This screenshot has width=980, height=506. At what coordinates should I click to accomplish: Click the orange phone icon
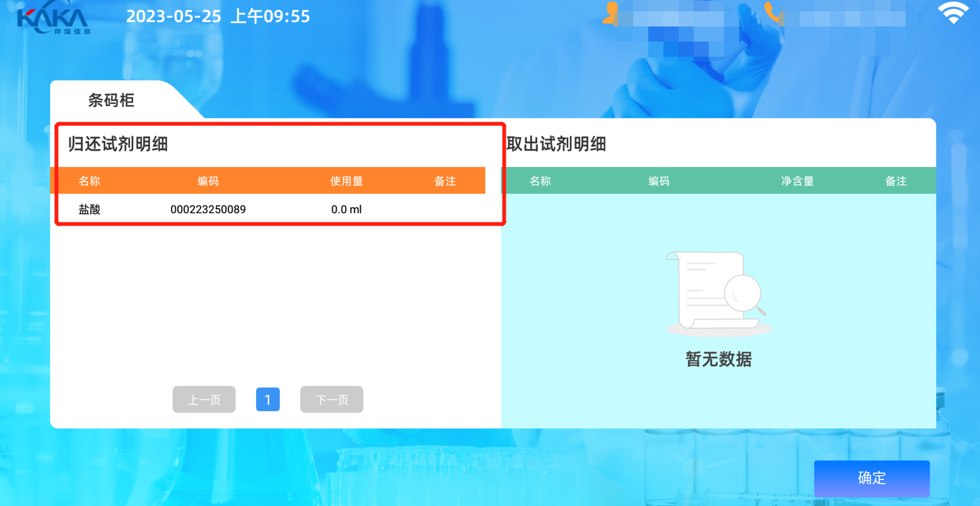(x=771, y=12)
